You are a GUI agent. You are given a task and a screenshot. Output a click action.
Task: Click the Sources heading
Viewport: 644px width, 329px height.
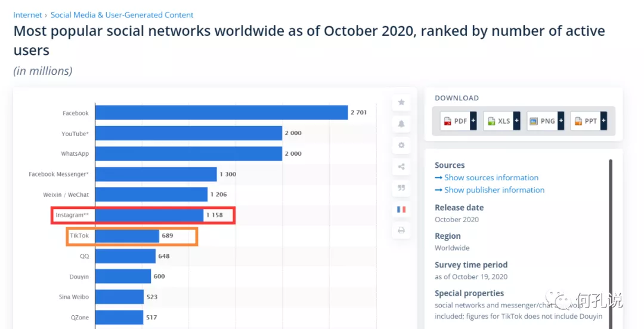tap(450, 165)
